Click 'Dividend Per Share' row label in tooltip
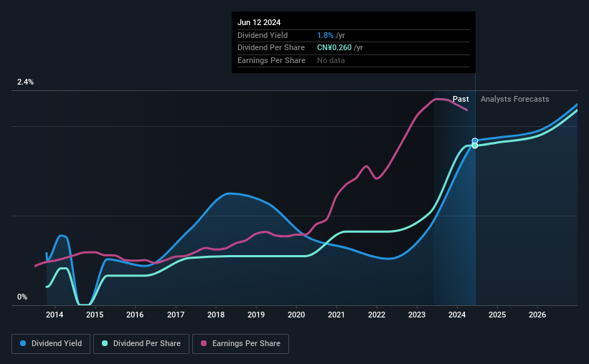Viewport: 589px width, 364px height. coord(271,48)
